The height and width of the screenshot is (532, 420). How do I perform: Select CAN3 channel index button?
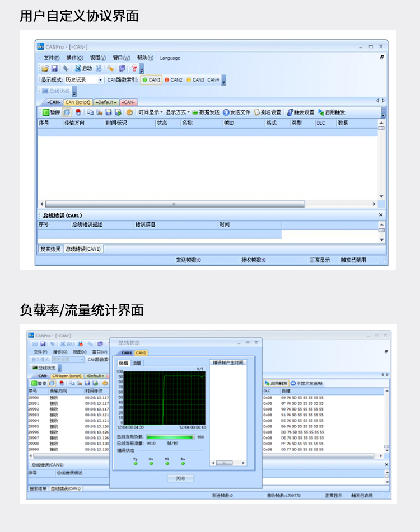point(195,80)
